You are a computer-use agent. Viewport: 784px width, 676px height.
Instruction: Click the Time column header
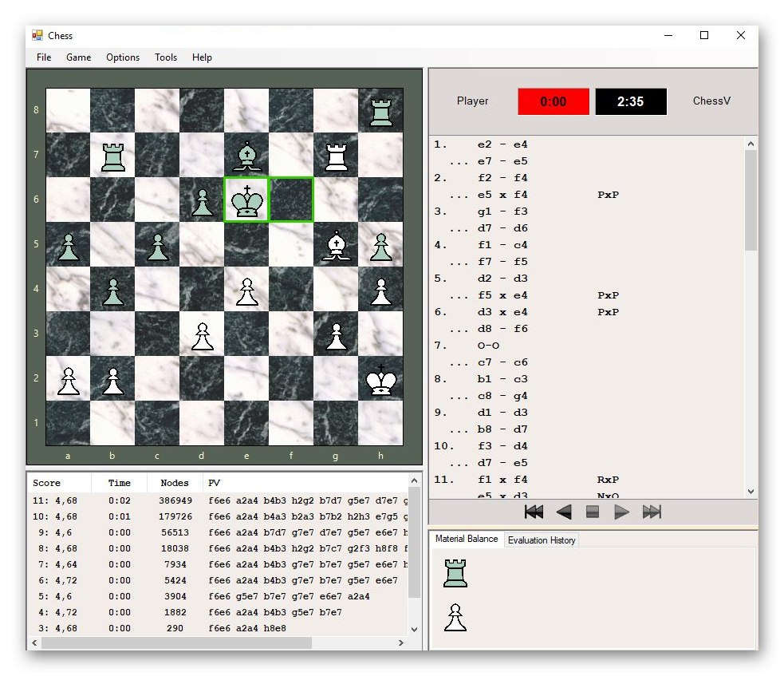click(x=120, y=483)
